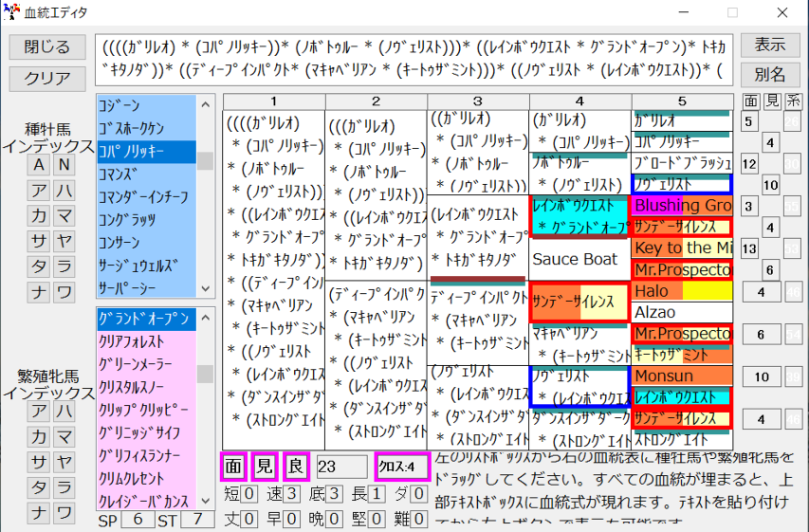Screen dimensions: 809x532
Task: Select クリムクレセント in the broodmare list
Action: [x=146, y=478]
